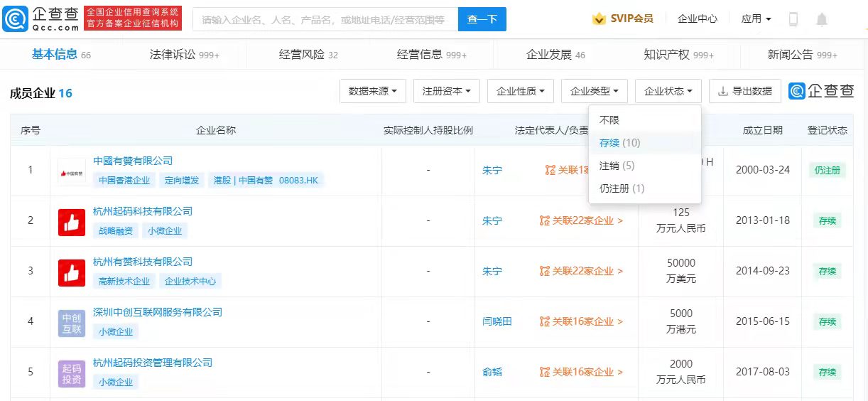
Task: Open 关联22家企业 in 杭州起码科技 row
Action: (581, 220)
